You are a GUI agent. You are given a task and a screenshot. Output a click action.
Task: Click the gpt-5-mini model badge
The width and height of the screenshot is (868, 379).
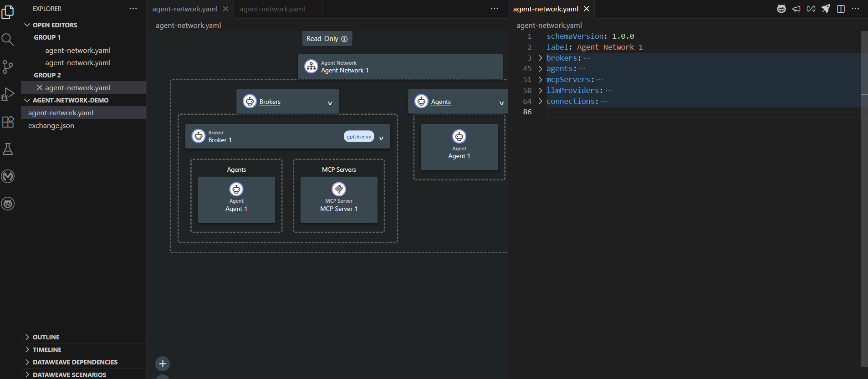[358, 137]
